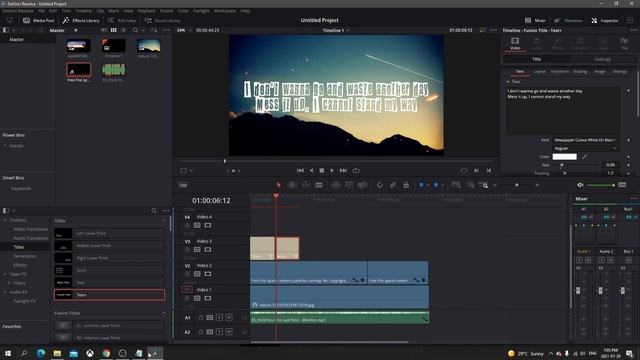Expand the Open FX tree node
This screenshot has height=360, width=640.
point(5,274)
